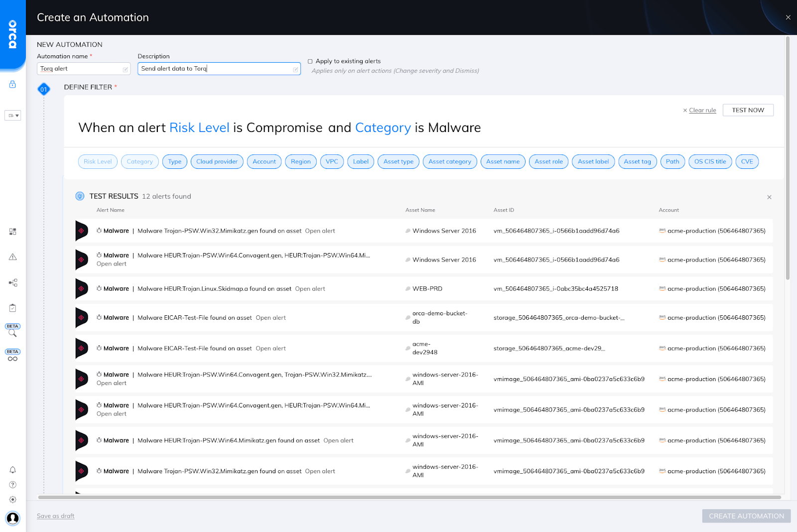
Task: Open settings gear icon in sidebar
Action: [13, 500]
